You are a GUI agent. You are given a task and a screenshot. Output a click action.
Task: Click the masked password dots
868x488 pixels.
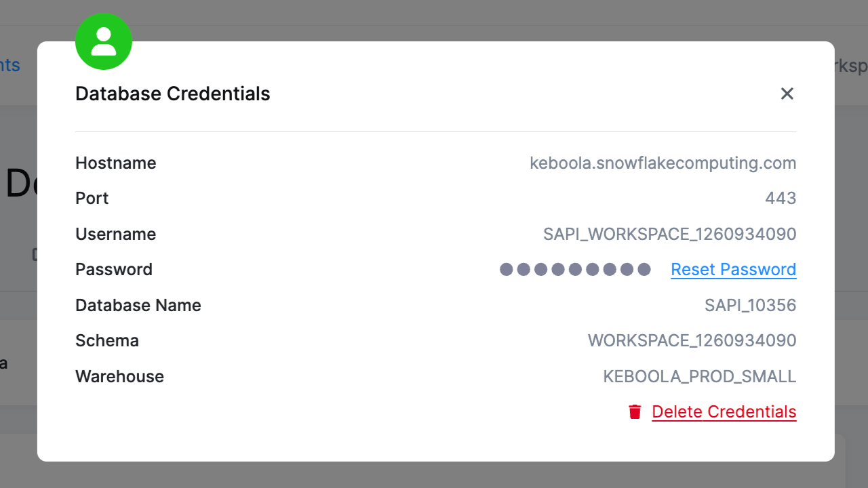(574, 269)
